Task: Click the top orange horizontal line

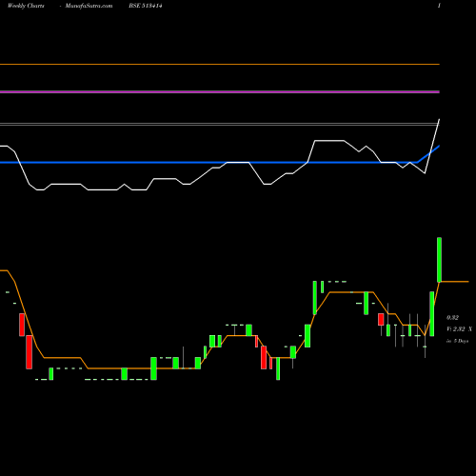Action: pos(220,65)
